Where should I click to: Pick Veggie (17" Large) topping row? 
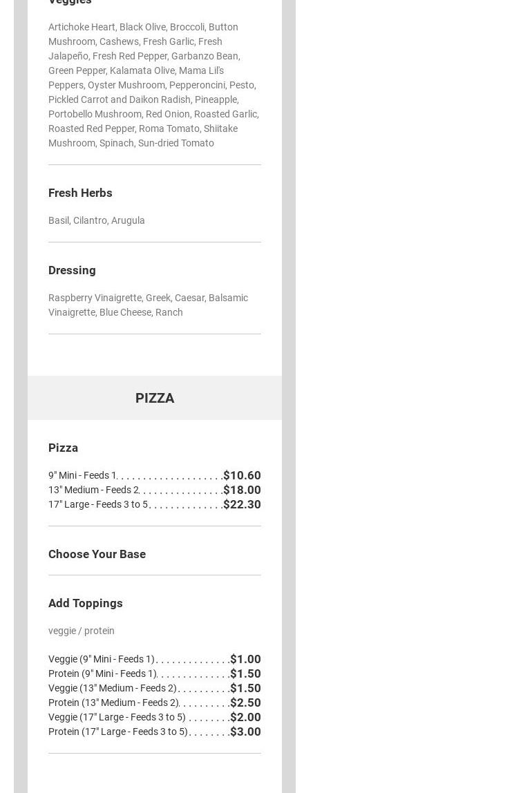tap(117, 717)
